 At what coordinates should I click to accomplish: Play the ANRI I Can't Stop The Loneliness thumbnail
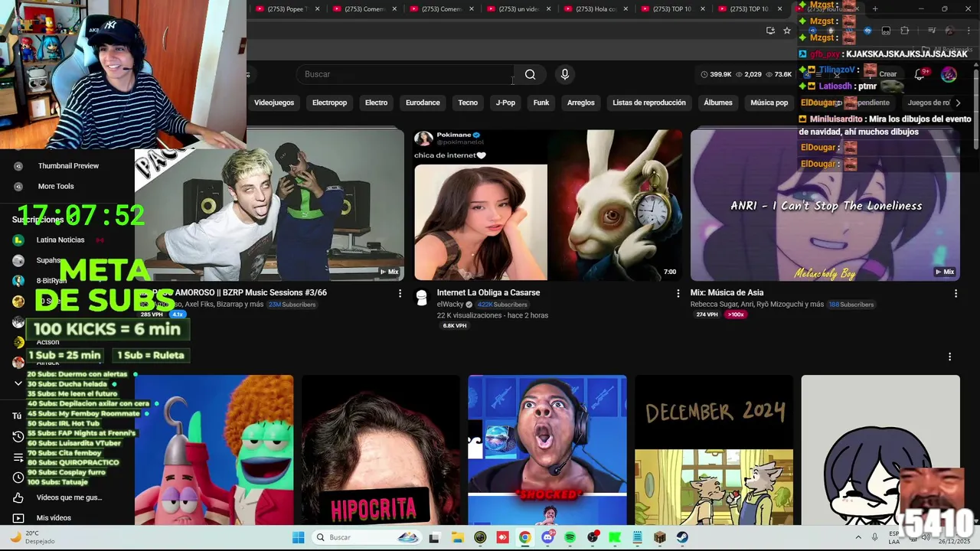point(825,204)
